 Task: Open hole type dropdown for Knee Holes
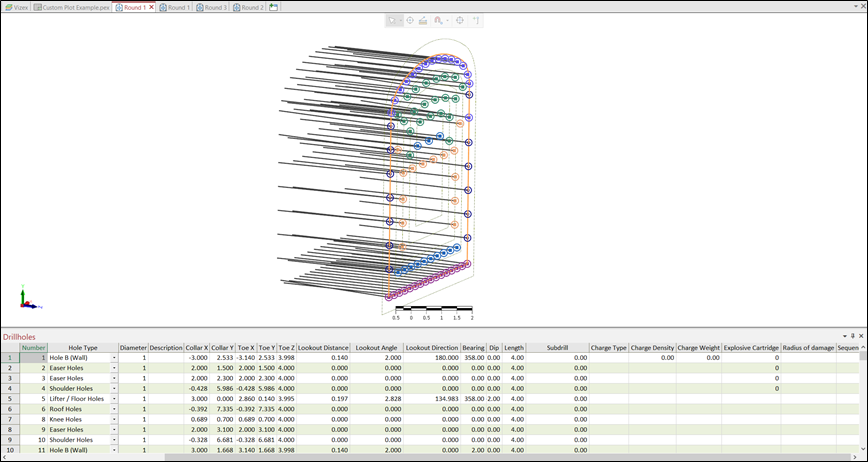click(x=114, y=419)
